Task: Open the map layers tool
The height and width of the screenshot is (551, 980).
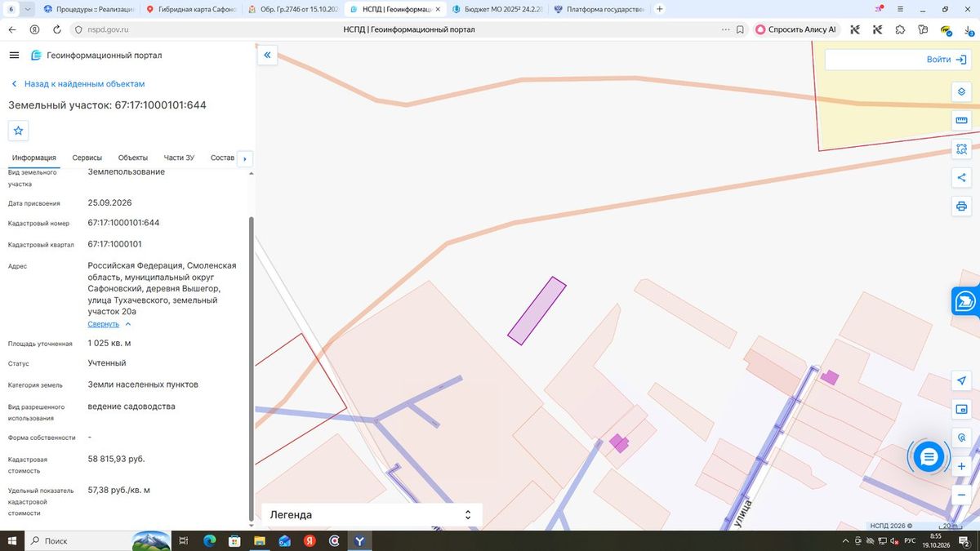Action: pyautogui.click(x=961, y=92)
